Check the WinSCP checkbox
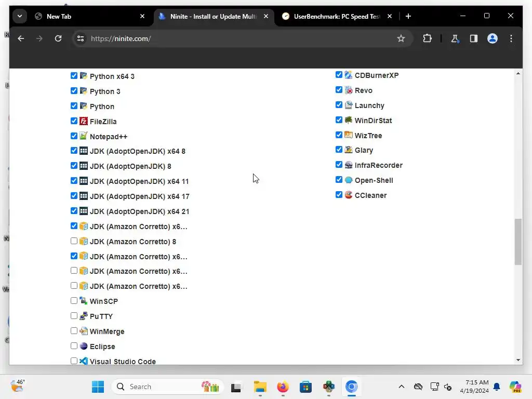The height and width of the screenshot is (399, 532). pyautogui.click(x=74, y=301)
